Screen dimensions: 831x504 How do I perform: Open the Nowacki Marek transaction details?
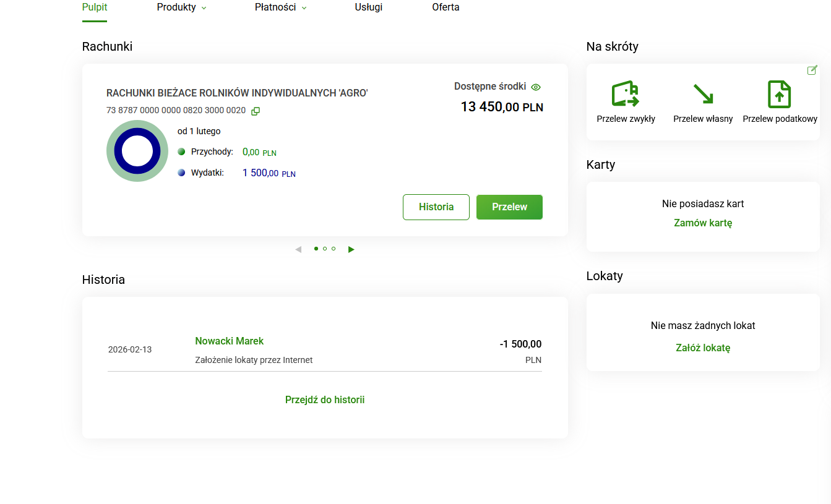(x=229, y=341)
